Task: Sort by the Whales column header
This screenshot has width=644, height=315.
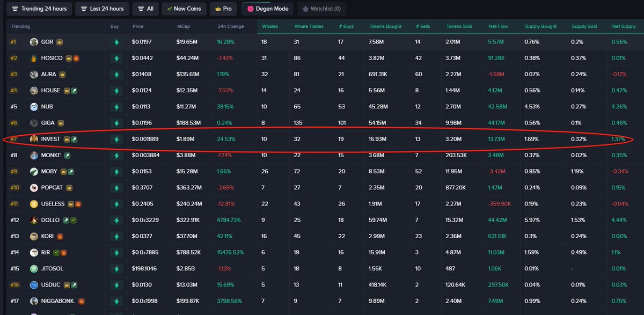Action: [270, 26]
